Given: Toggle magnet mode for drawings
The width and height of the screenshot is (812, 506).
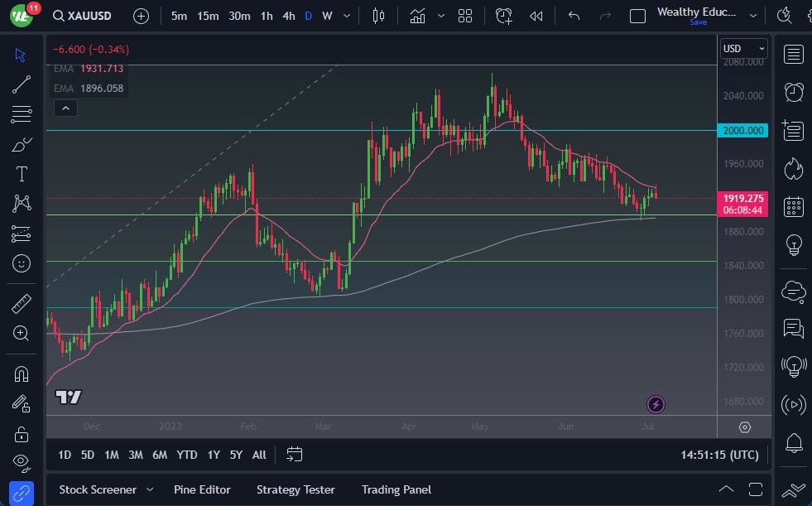Looking at the screenshot, I should [22, 373].
